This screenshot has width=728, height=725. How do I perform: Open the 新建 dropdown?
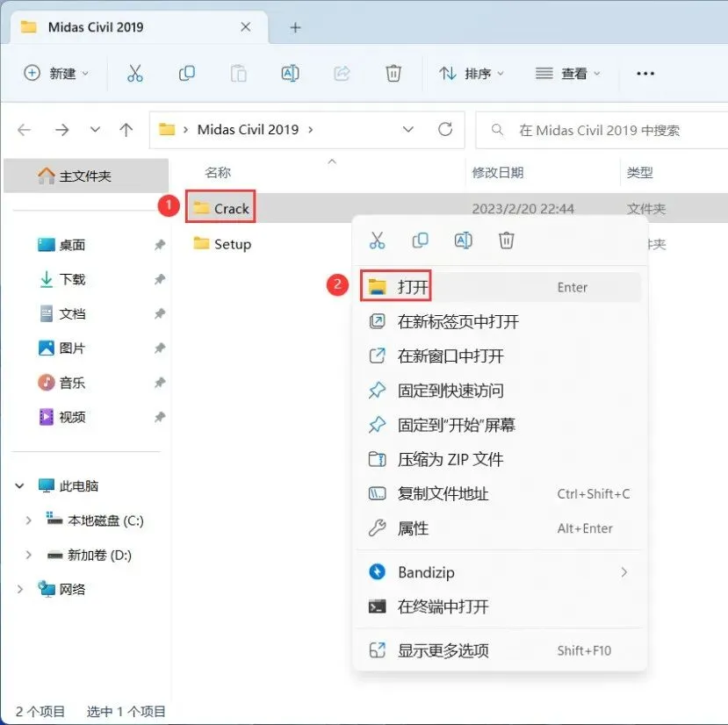coord(55,74)
